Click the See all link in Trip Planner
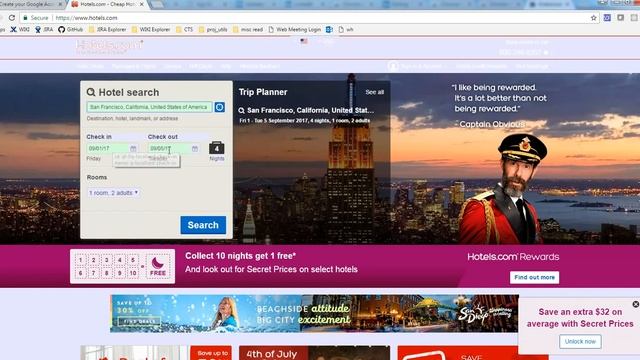The image size is (640, 360). click(374, 92)
